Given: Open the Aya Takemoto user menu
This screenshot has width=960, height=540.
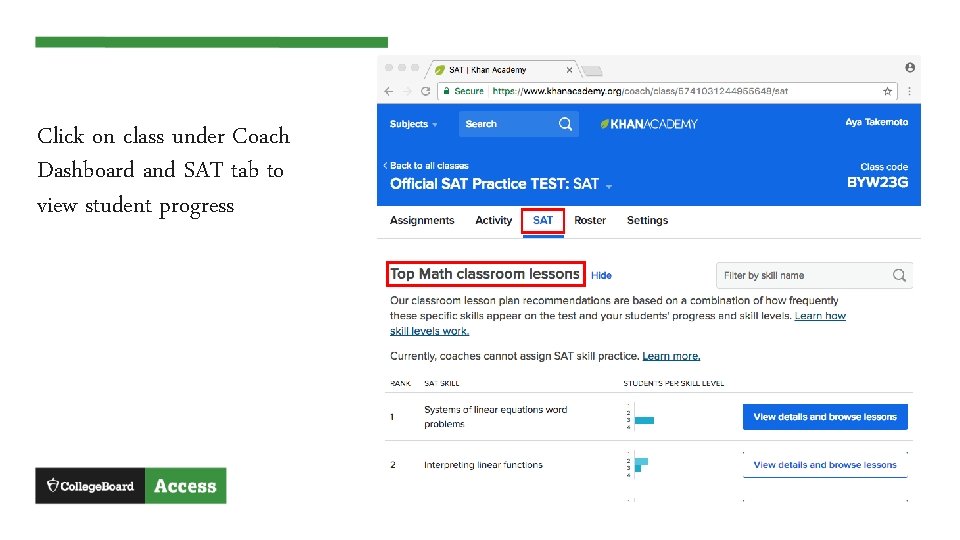Looking at the screenshot, I should pos(876,122).
